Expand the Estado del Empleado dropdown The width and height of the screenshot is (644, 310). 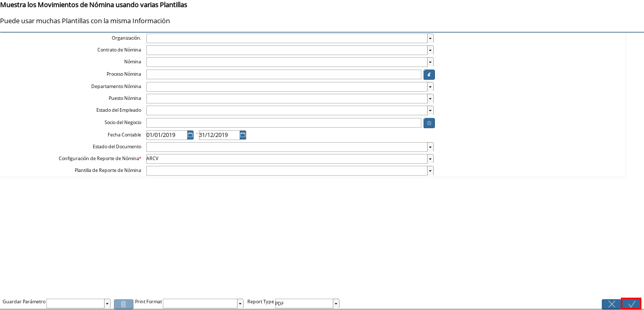point(430,110)
